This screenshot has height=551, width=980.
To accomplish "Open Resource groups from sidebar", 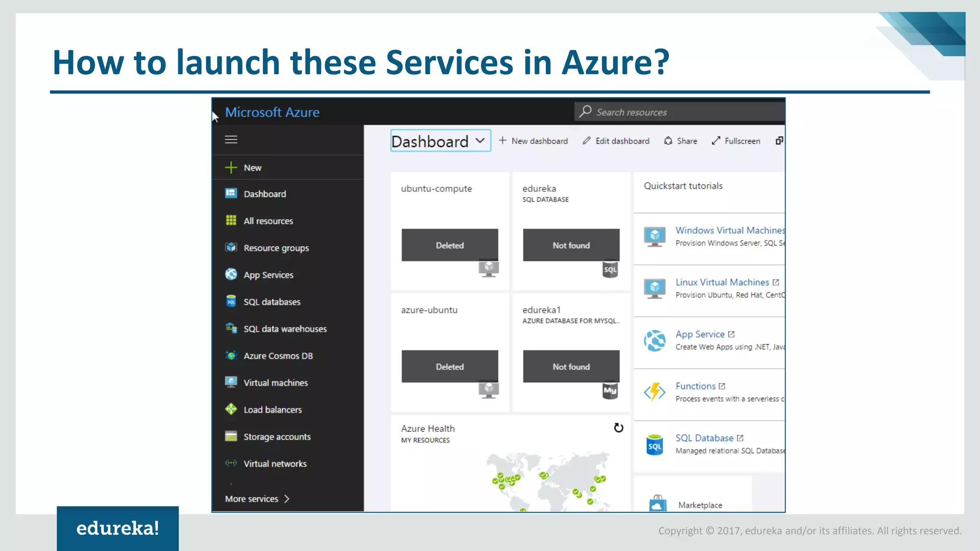I will (288, 248).
